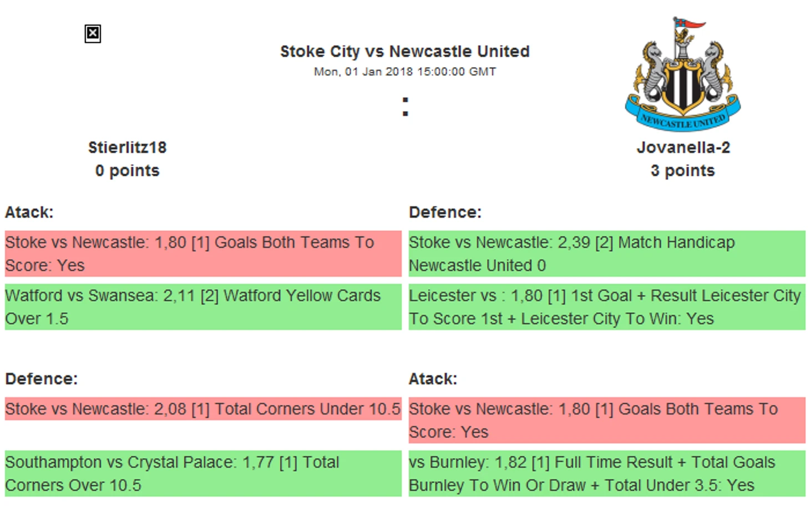Open the Stierlitz18 player name
Viewport: 810px width, 532px height.
click(127, 148)
